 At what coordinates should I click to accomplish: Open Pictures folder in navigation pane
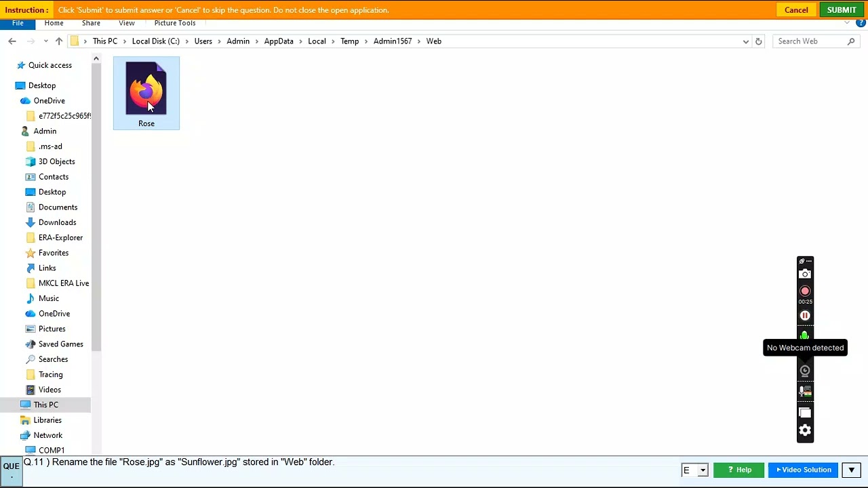click(52, 329)
